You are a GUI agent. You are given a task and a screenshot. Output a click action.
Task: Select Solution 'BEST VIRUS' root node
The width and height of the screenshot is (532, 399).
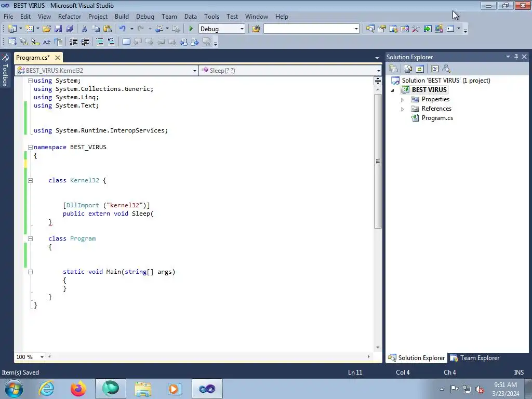pos(446,81)
